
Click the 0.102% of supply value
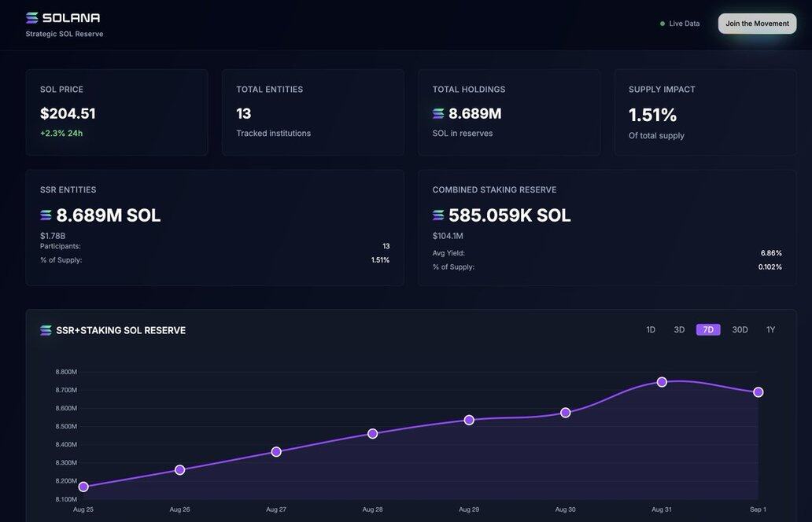point(770,267)
